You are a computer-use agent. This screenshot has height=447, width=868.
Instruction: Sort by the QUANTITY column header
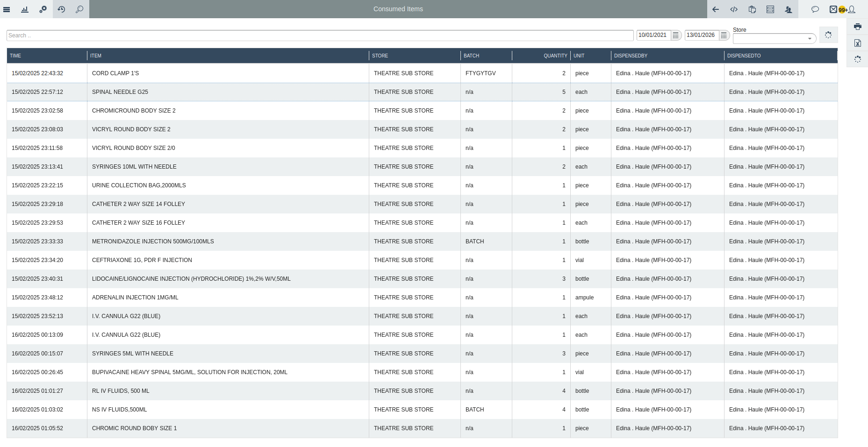pyautogui.click(x=541, y=56)
